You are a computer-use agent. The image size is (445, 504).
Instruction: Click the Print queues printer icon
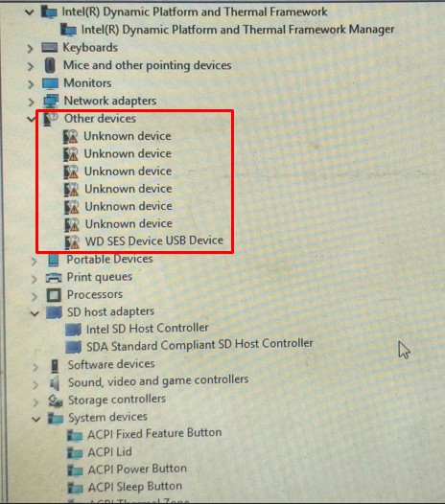coord(54,278)
